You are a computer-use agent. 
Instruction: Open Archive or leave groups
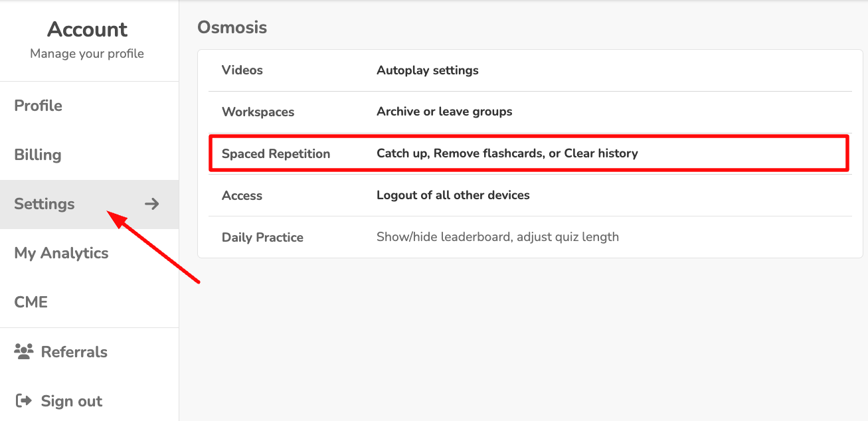444,112
